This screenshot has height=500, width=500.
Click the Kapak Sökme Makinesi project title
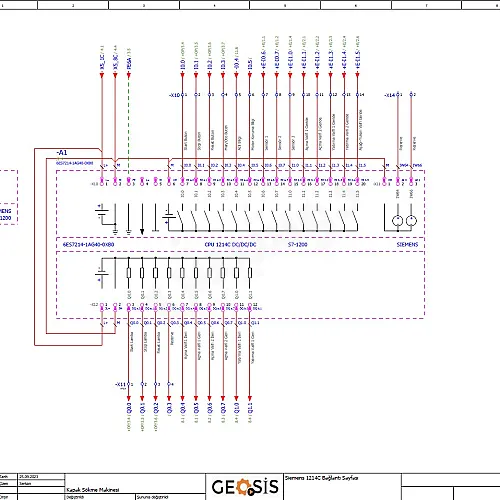click(x=93, y=490)
